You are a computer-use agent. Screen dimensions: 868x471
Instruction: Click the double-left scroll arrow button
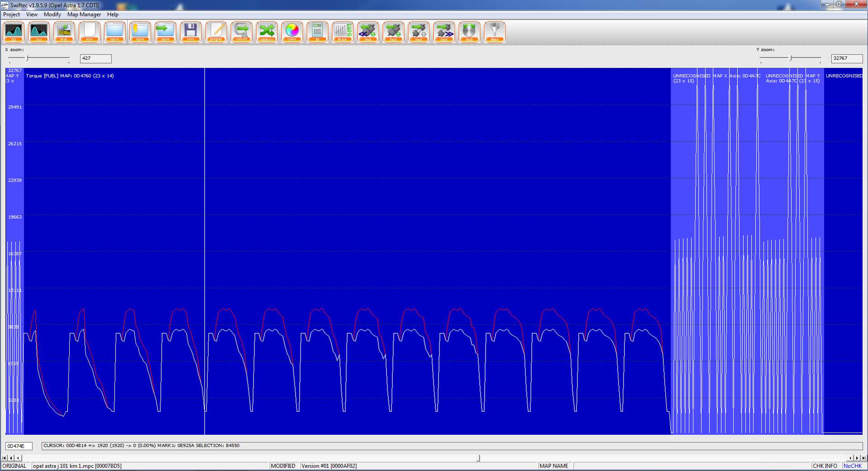pyautogui.click(x=11, y=458)
